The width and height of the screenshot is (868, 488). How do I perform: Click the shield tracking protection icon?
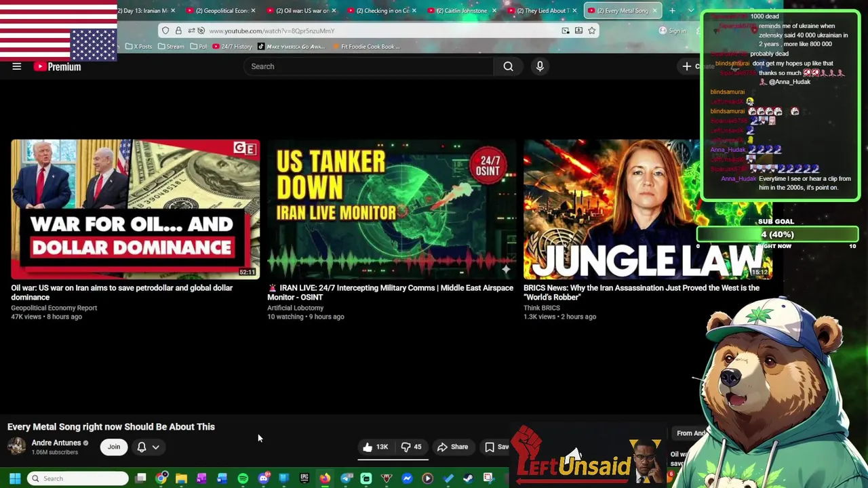[165, 30]
